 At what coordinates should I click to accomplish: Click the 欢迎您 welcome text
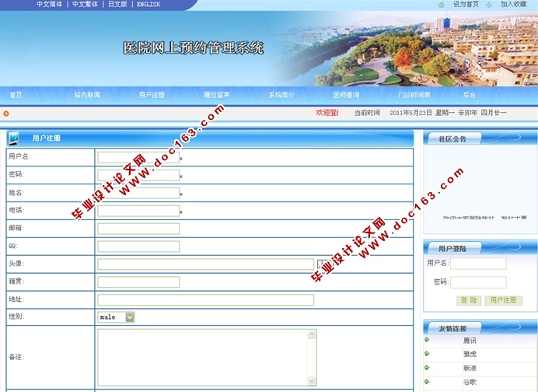[327, 113]
